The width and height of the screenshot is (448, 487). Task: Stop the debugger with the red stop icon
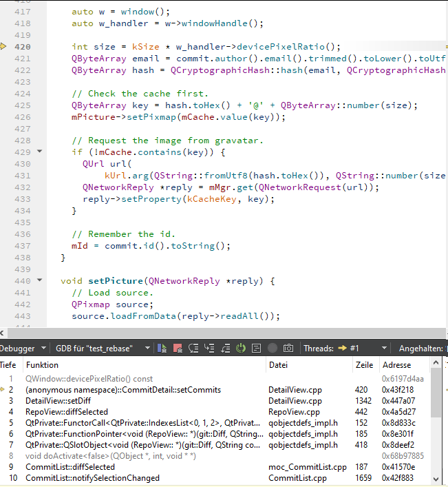[178, 348]
